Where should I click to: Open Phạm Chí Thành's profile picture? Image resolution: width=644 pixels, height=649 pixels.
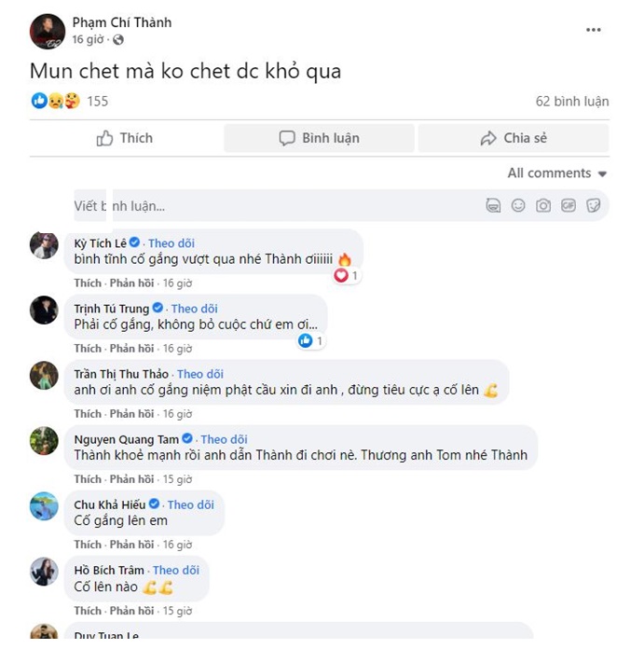[48, 32]
